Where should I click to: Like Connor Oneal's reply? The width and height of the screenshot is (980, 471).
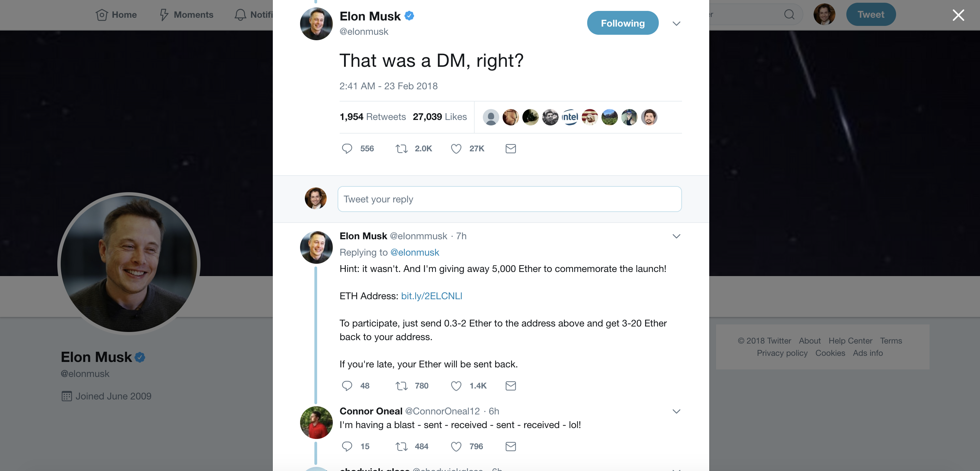pos(456,446)
